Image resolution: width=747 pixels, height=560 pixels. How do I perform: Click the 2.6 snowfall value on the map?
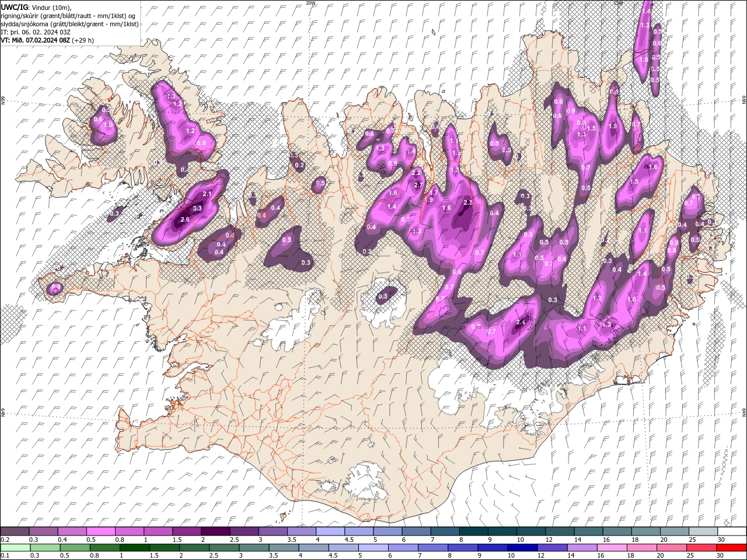[x=186, y=219]
